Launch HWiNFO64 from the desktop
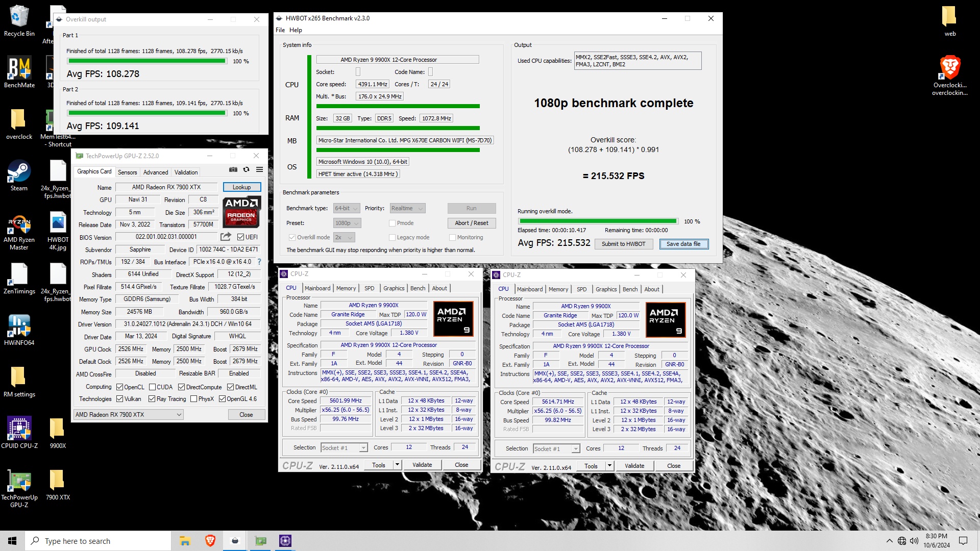Image resolution: width=980 pixels, height=551 pixels. (x=19, y=330)
